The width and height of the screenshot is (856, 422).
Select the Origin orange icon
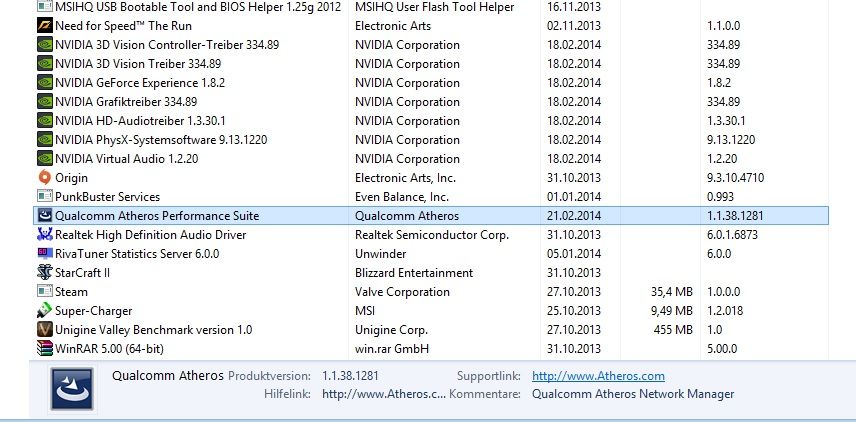coord(45,177)
